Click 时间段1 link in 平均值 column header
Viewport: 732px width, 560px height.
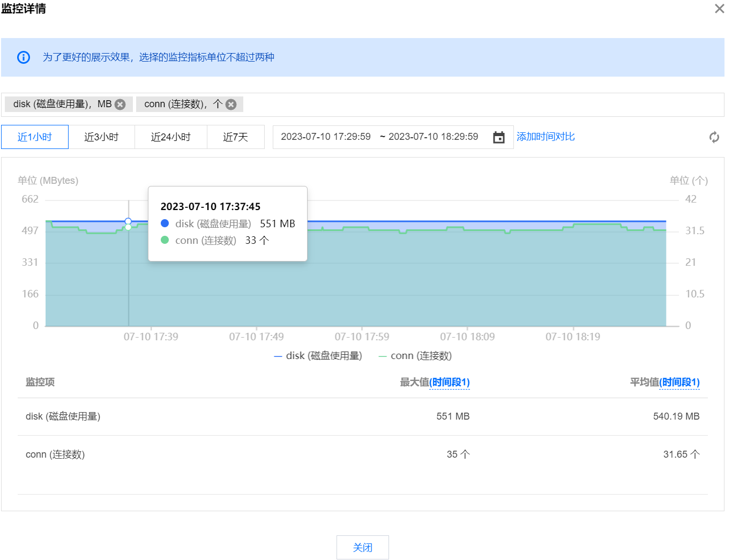click(679, 382)
